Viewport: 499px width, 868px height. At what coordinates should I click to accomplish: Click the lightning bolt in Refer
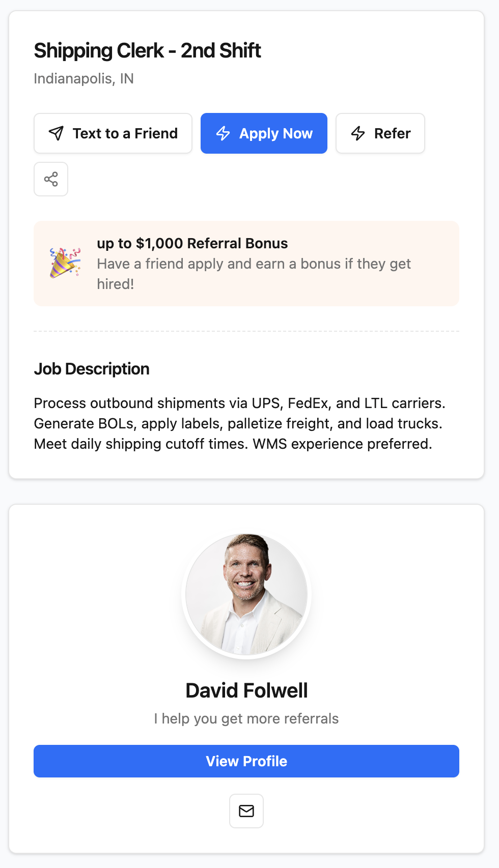(x=358, y=133)
